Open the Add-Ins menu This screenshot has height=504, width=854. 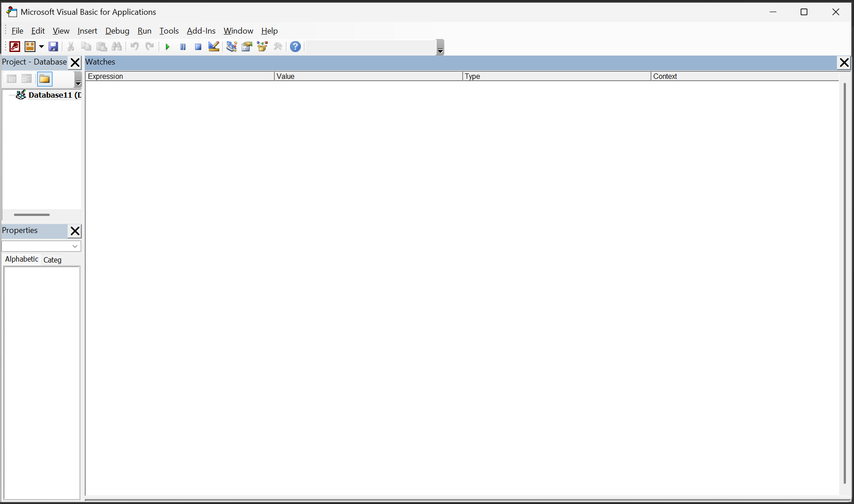[x=201, y=31]
